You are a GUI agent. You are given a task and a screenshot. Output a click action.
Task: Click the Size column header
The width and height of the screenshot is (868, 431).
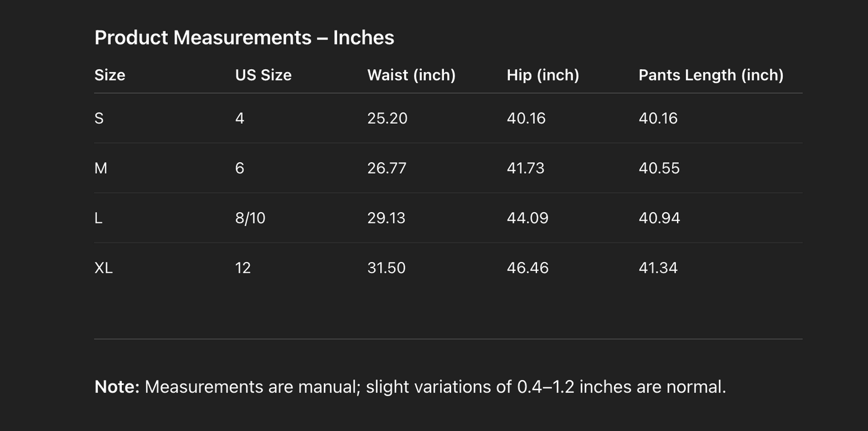[110, 75]
